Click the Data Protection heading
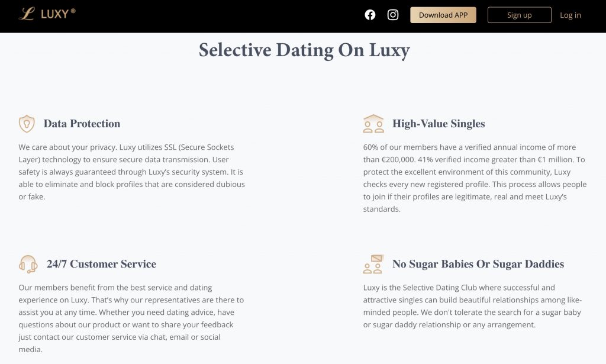Viewport: 606px width, 364px height. 82,124
